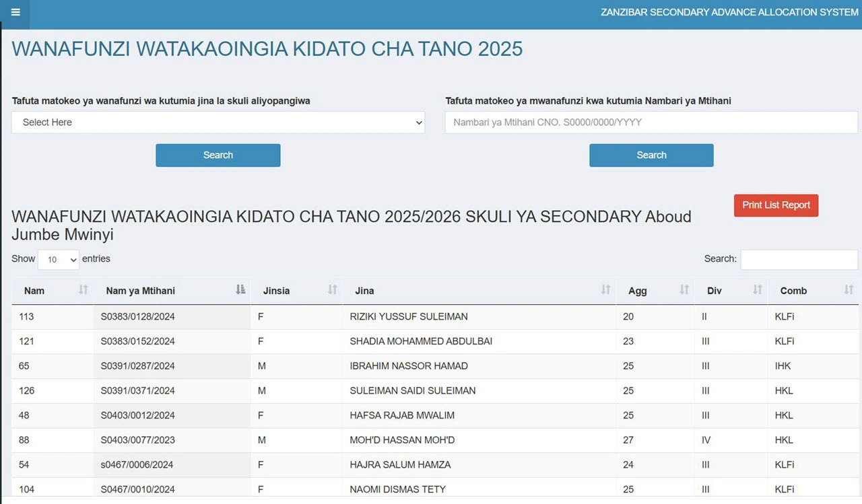
Task: Click the Div value II in Riziki row
Action: coord(704,316)
